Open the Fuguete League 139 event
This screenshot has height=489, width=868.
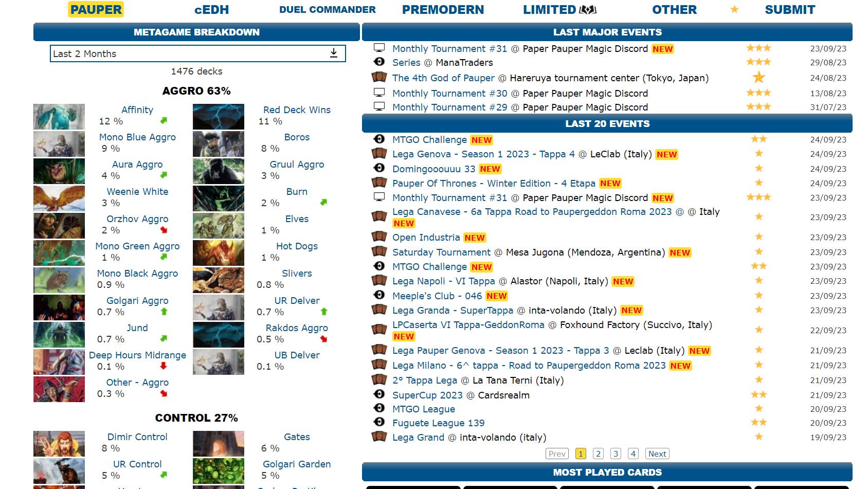(438, 423)
